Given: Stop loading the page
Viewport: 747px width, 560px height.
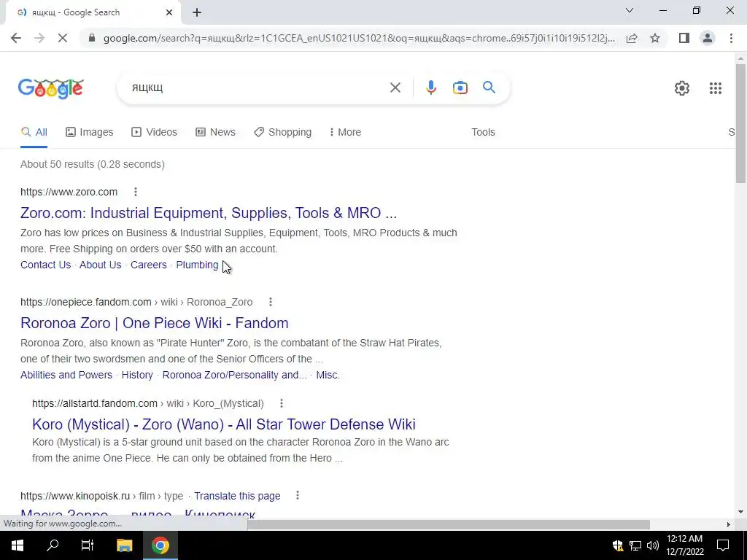Looking at the screenshot, I should pos(63,38).
